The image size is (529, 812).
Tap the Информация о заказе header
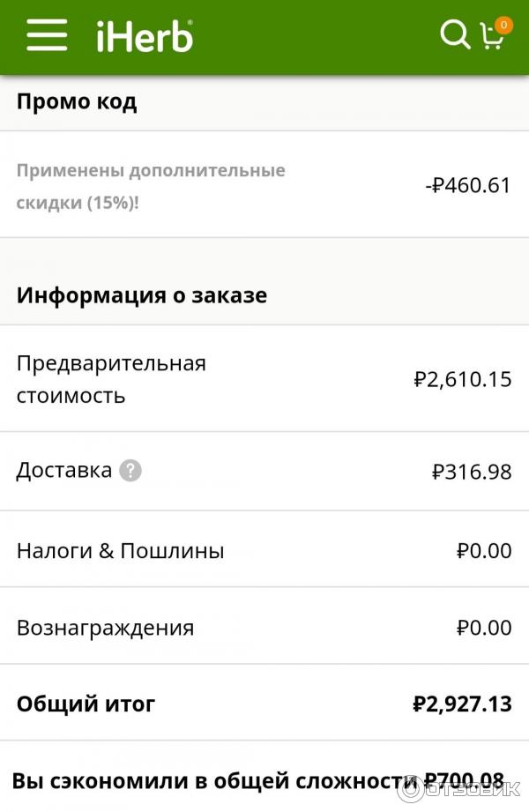click(x=141, y=294)
